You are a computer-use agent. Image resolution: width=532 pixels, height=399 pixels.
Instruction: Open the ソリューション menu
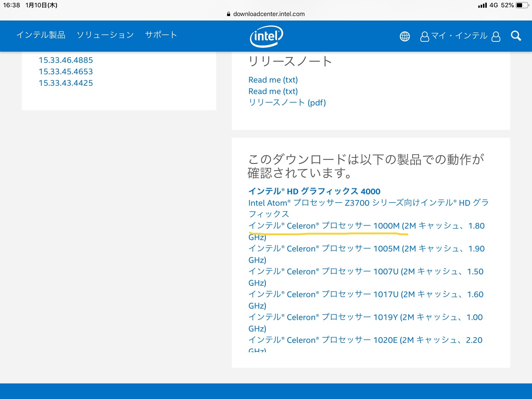[105, 35]
